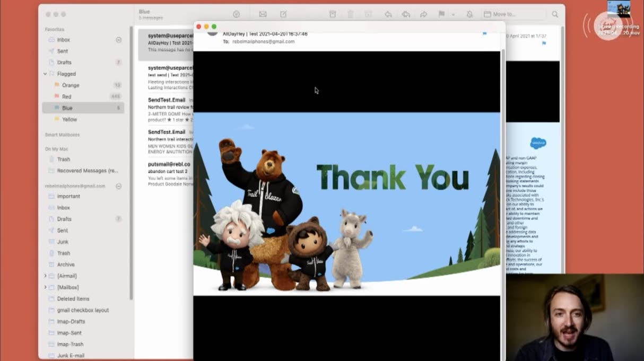The width and height of the screenshot is (644, 361).
Task: Select the Flagged mailbox row
Action: 82,74
